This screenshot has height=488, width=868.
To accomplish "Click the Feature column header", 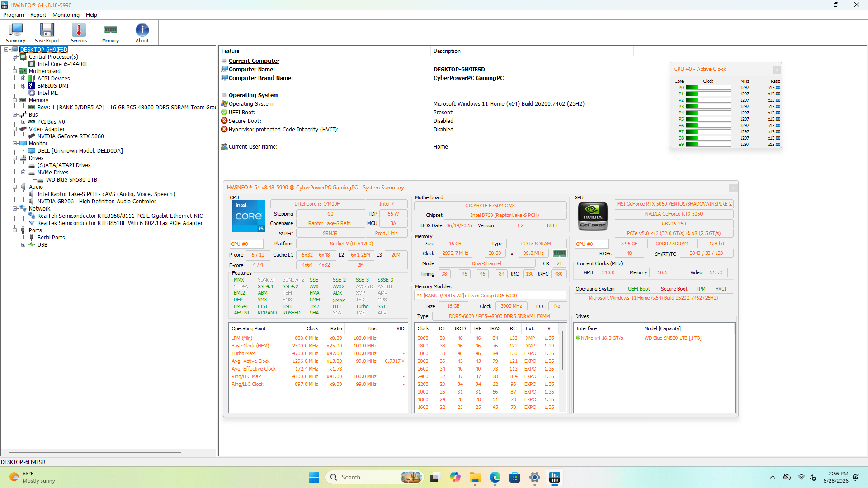I will point(325,51).
